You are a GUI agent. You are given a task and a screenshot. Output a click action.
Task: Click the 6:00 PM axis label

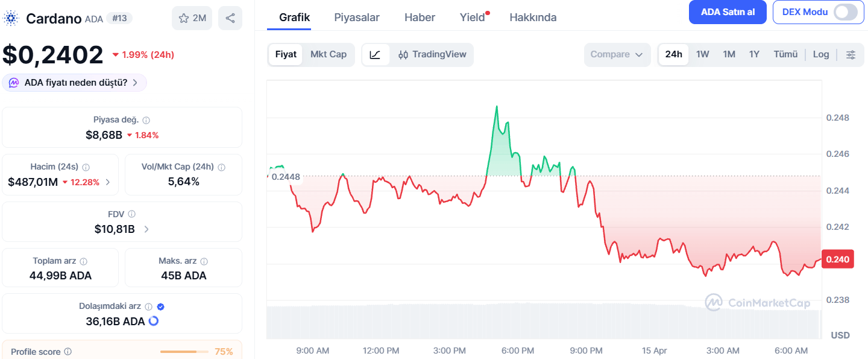[518, 351]
